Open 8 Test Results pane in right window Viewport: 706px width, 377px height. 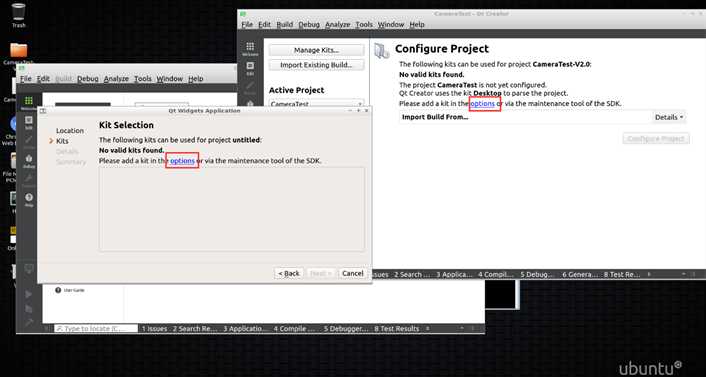point(622,274)
